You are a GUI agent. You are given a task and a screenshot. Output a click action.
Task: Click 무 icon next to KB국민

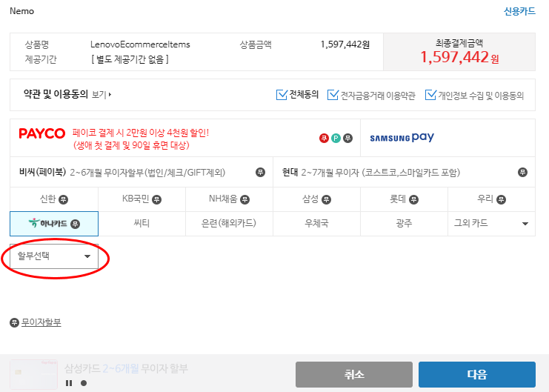pos(157,199)
